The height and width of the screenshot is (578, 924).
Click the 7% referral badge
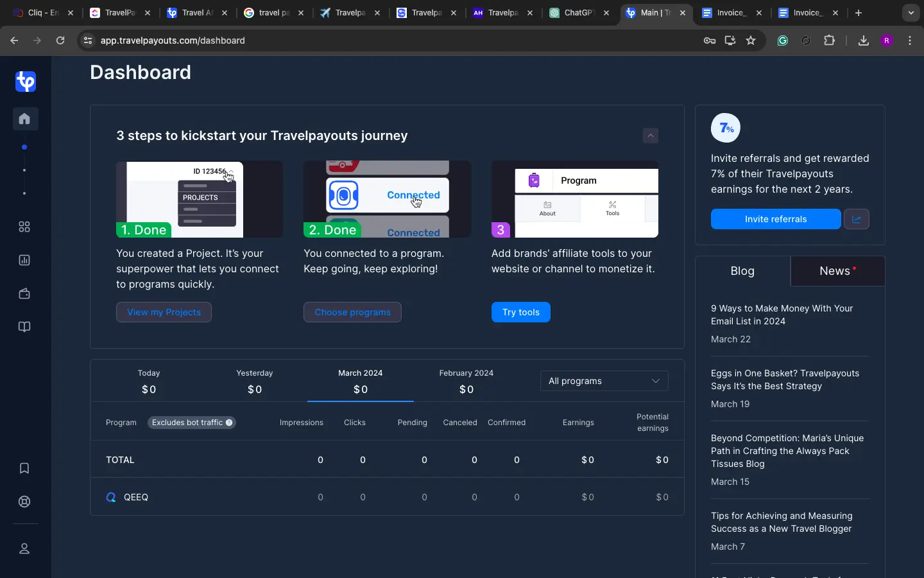[726, 128]
